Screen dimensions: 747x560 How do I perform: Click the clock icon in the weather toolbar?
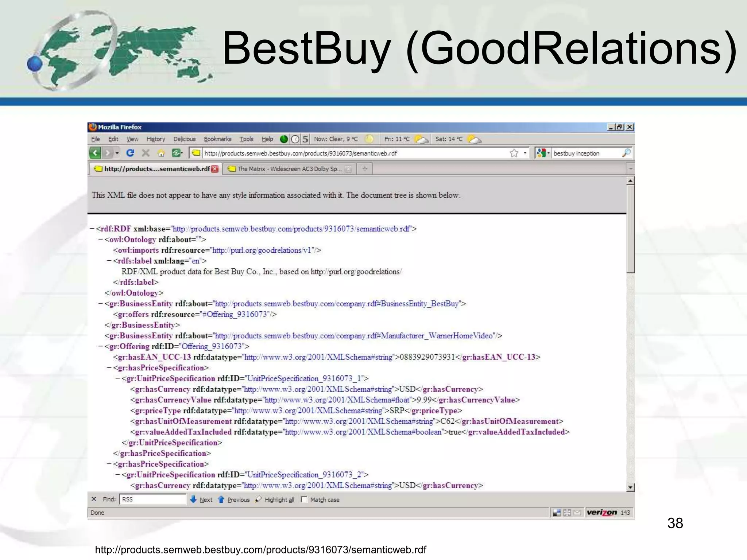tap(295, 139)
